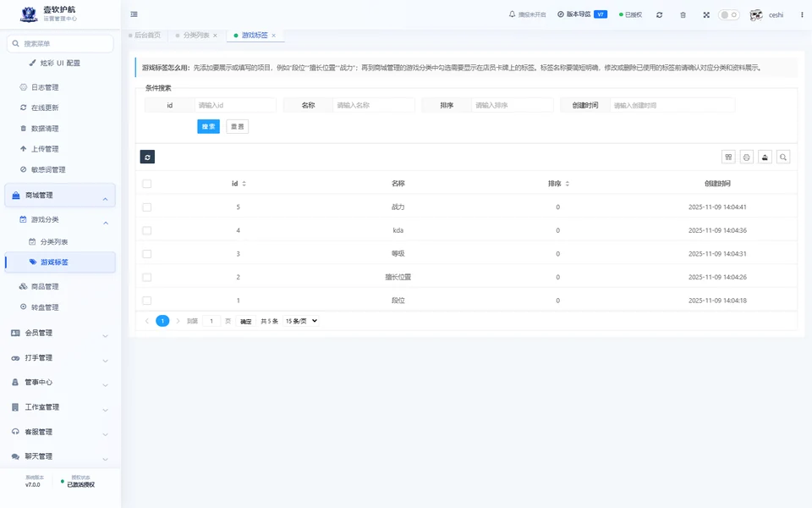Check the row with 战力
This screenshot has width=812, height=508.
[147, 207]
